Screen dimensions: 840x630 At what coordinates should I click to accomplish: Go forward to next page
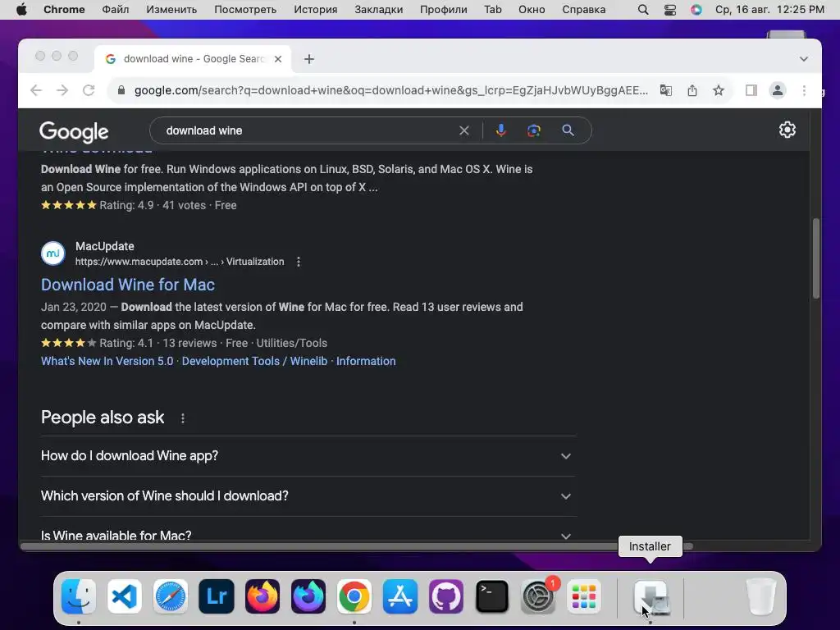click(62, 90)
